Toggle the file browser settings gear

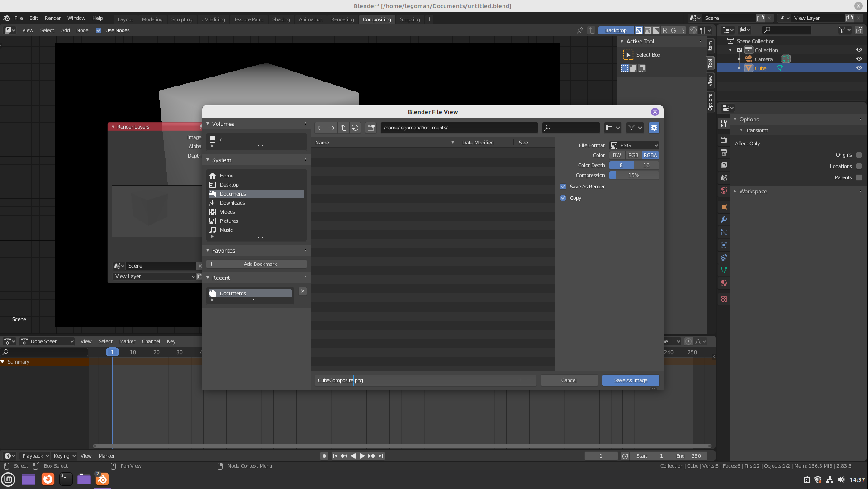(x=654, y=128)
